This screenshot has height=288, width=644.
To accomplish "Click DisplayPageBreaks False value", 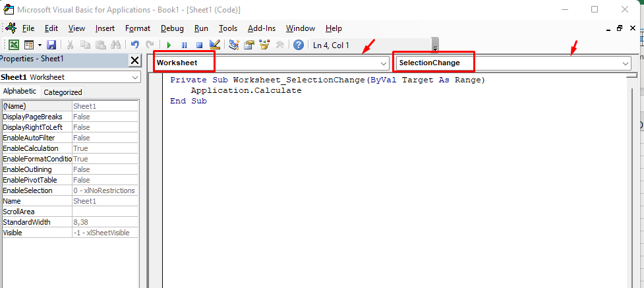I will click(x=105, y=117).
